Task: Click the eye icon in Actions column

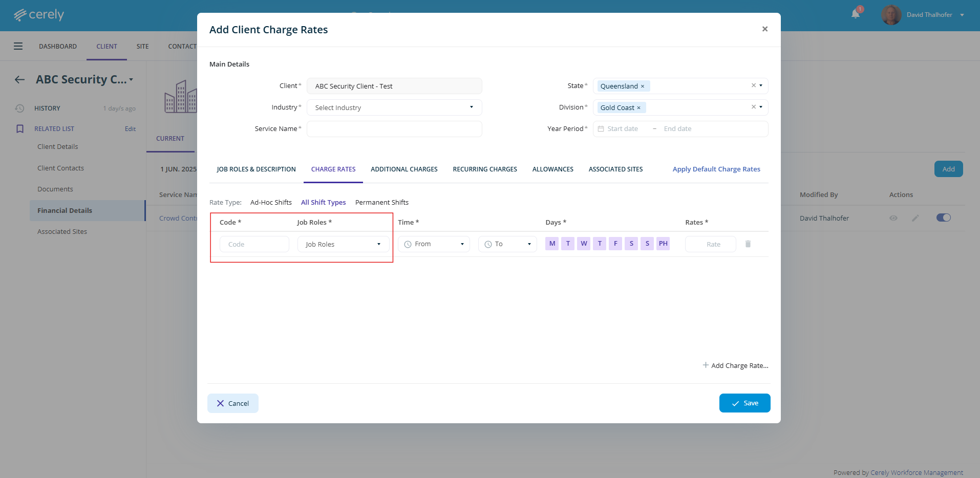Action: pos(893,218)
